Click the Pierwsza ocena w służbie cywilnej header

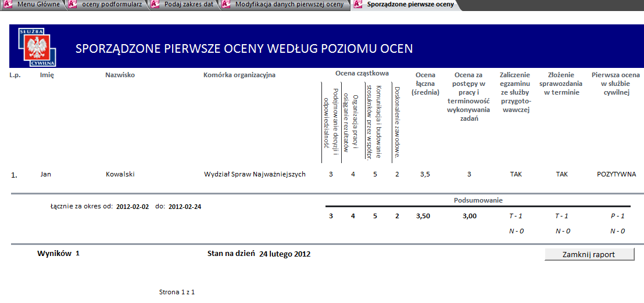[x=616, y=84]
